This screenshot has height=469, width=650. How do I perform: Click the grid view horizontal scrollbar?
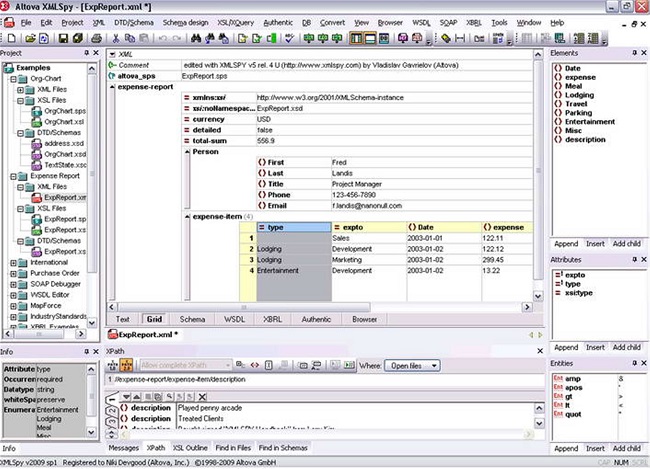coord(319,307)
